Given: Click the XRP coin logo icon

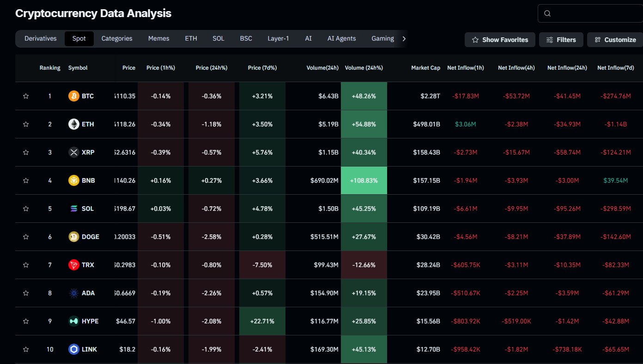Looking at the screenshot, I should pos(73,152).
